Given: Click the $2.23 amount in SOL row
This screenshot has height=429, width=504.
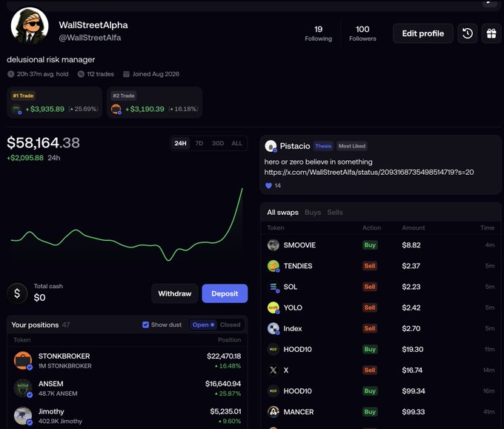Looking at the screenshot, I should 411,287.
